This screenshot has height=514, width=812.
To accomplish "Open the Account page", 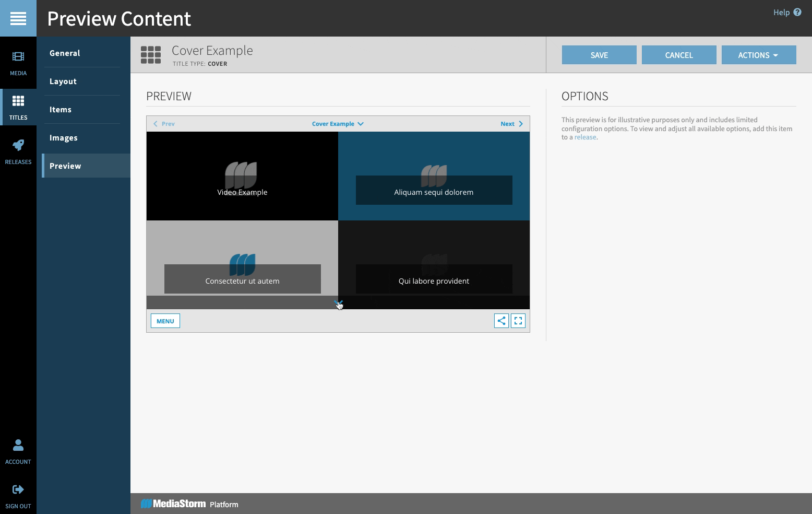I will [x=18, y=451].
